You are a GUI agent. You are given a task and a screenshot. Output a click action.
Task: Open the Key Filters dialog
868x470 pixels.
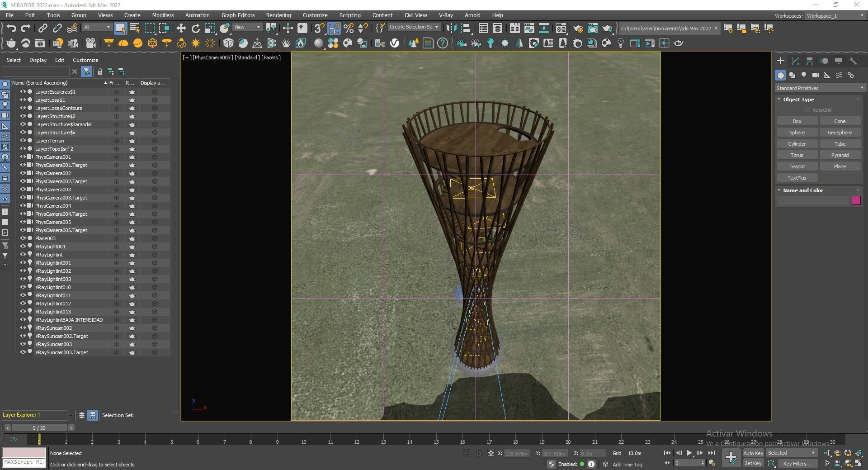(x=797, y=463)
